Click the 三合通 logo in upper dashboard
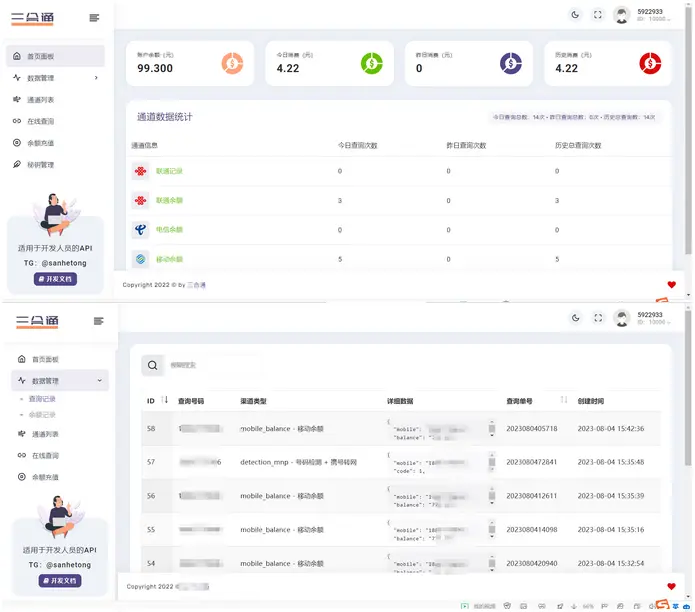The width and height of the screenshot is (695, 612). (x=32, y=18)
